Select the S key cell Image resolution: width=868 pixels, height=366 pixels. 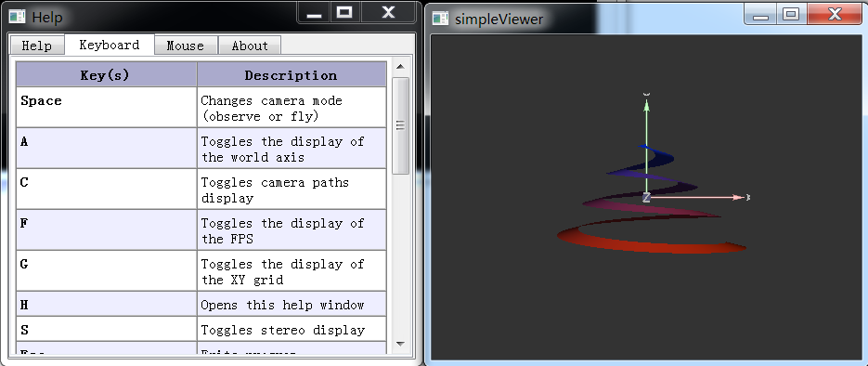106,330
